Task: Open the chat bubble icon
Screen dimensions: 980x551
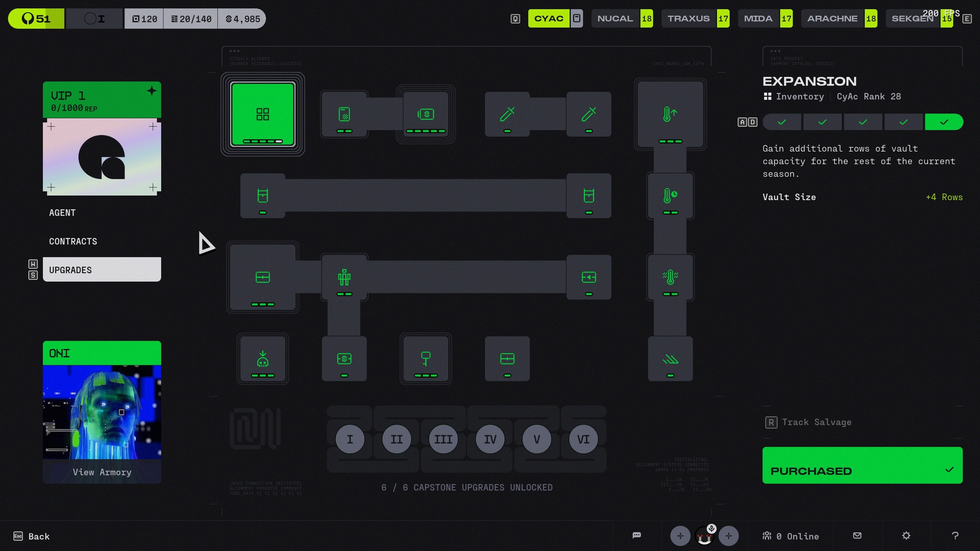Action: click(x=637, y=535)
